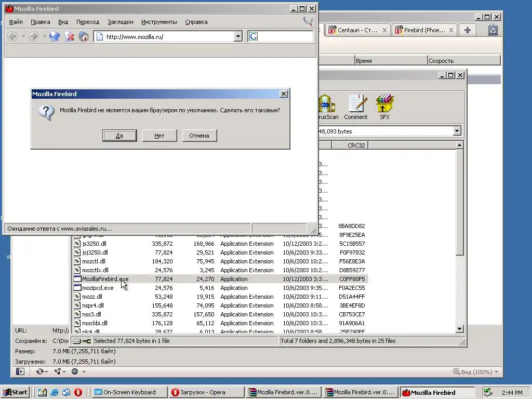Open the Переход menu

pos(87,22)
